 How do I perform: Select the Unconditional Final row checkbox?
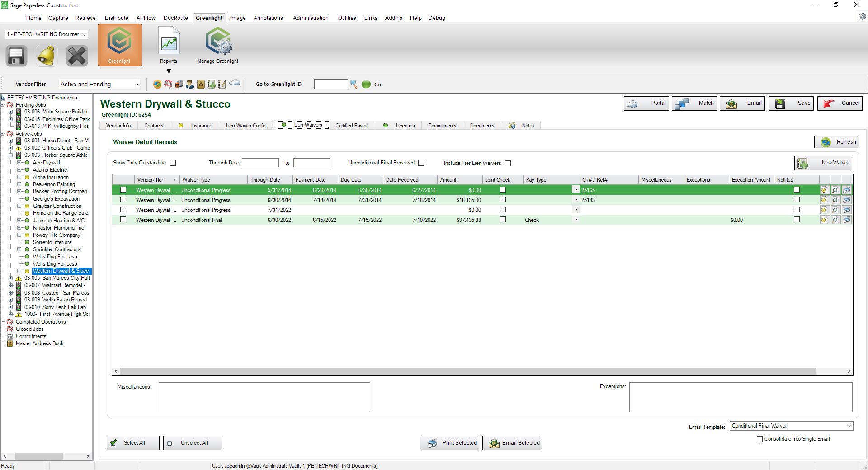(x=123, y=220)
